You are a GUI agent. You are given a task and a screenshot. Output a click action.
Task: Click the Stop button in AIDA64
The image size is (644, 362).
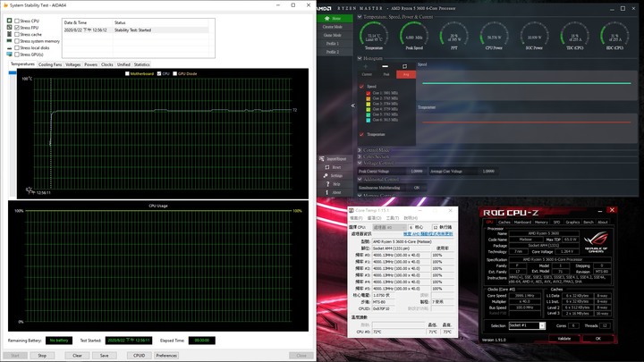point(42,356)
